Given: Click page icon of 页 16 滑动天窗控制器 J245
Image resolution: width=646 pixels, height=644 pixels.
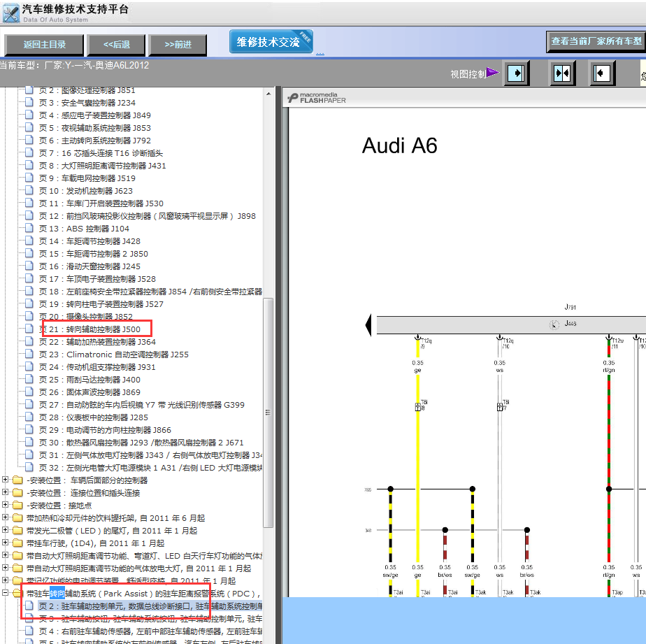Looking at the screenshot, I should coord(29,266).
